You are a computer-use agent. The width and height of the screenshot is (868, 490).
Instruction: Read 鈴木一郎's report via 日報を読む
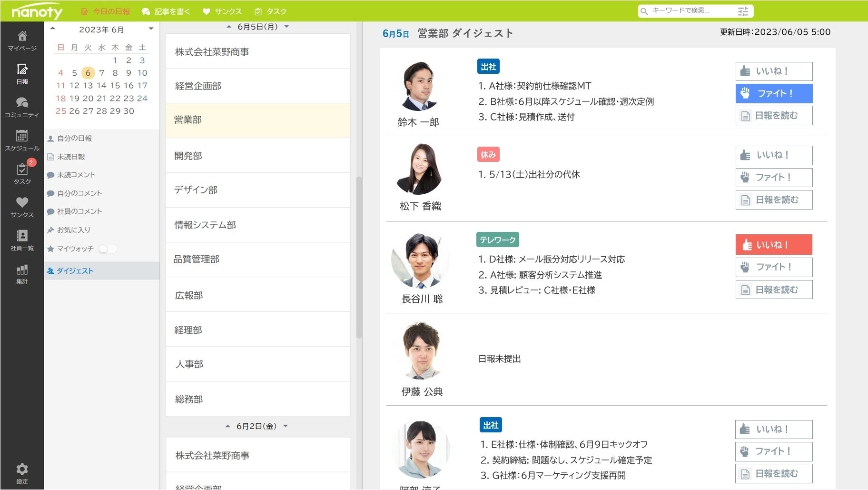pos(774,115)
